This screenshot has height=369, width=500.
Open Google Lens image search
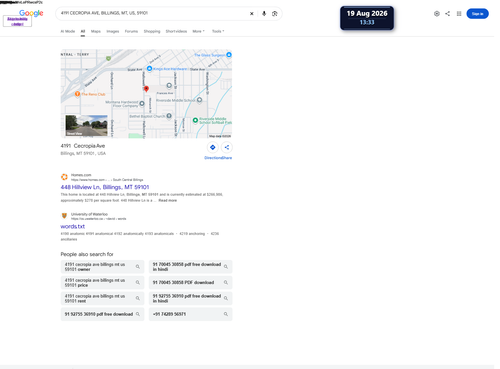tap(275, 14)
